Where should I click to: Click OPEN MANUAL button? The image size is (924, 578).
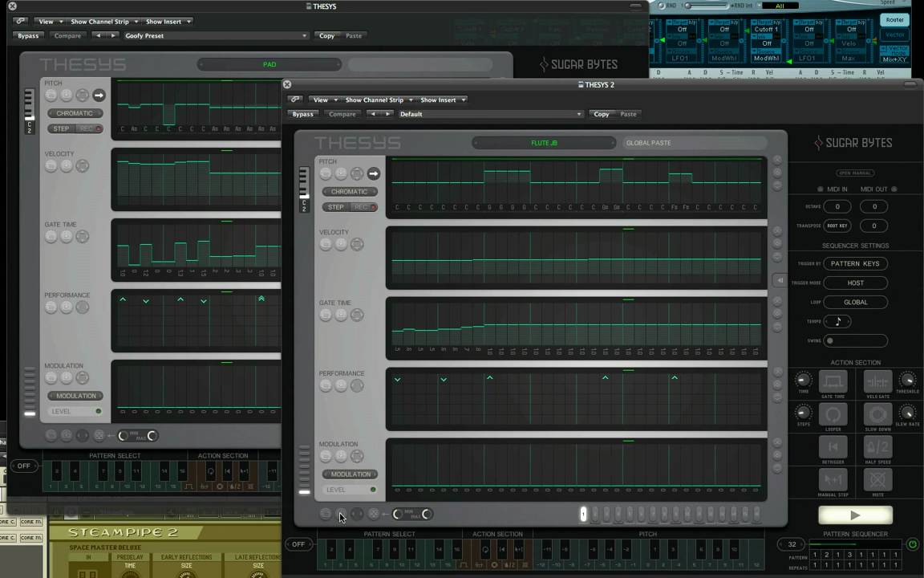(x=855, y=173)
